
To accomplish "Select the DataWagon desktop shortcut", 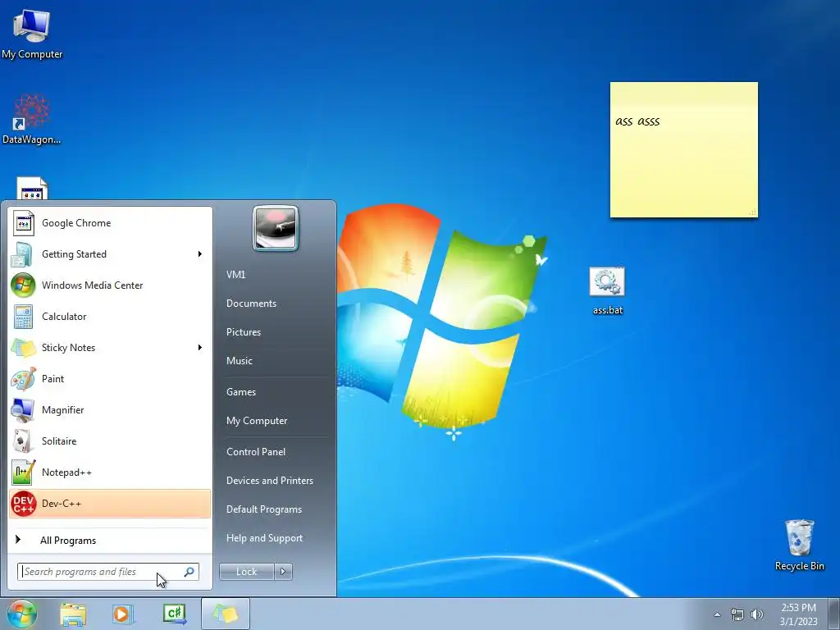I will [x=32, y=120].
